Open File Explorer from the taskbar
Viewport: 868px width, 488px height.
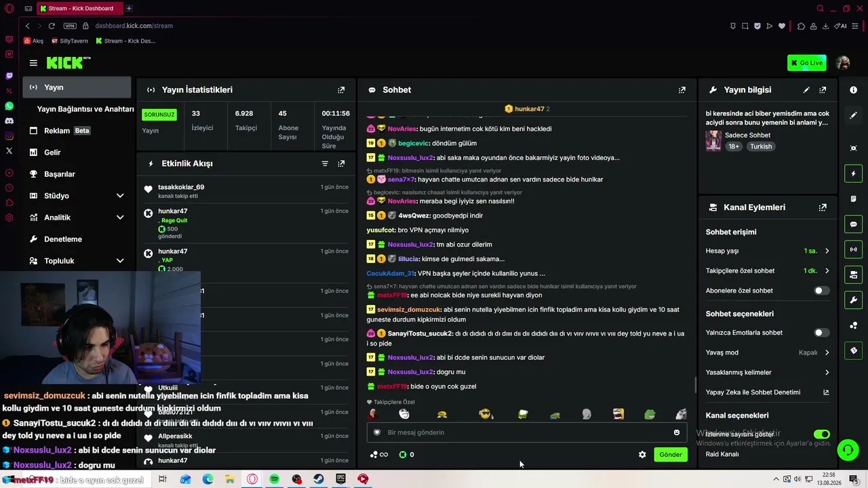(230, 479)
